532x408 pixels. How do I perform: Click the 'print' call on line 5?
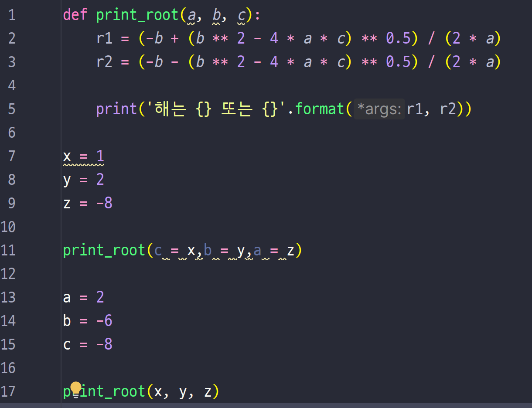click(x=116, y=109)
